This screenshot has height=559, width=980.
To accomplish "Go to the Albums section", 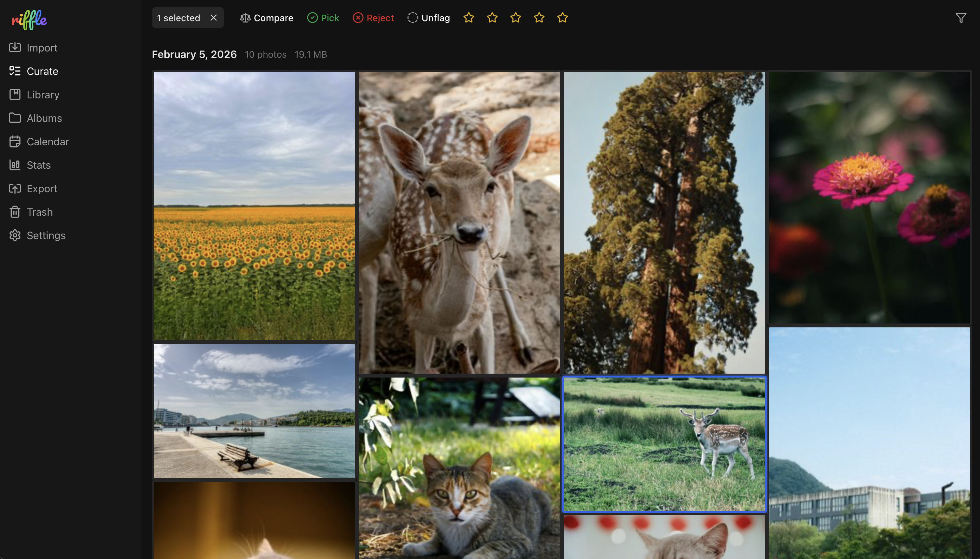I will coord(44,118).
